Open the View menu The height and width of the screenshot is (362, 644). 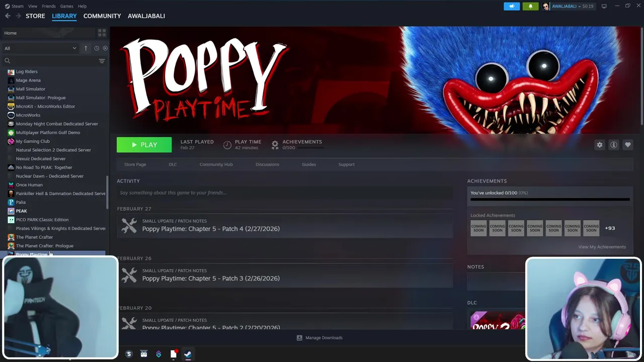point(33,6)
